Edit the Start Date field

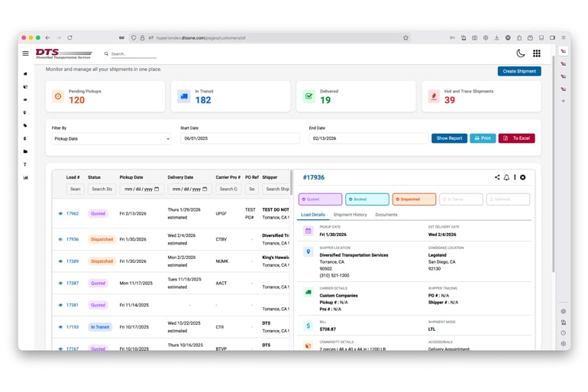tap(240, 138)
